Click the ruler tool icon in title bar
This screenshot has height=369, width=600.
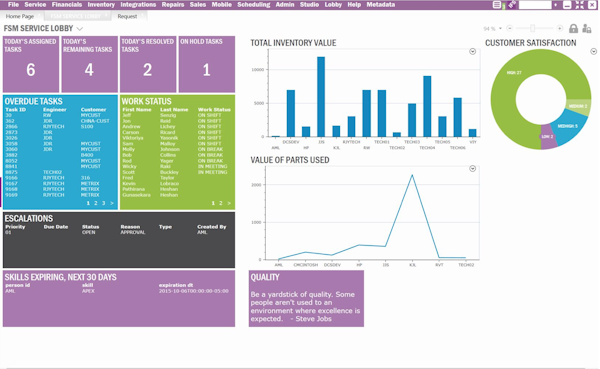point(512,5)
